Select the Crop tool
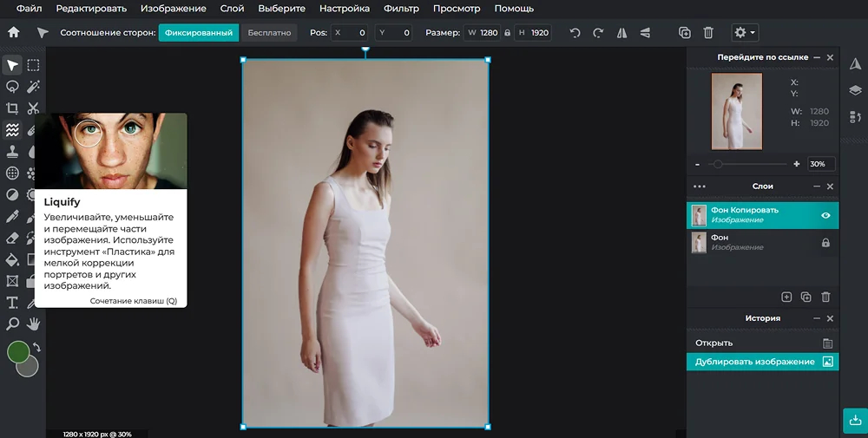The image size is (868, 438). pos(12,108)
